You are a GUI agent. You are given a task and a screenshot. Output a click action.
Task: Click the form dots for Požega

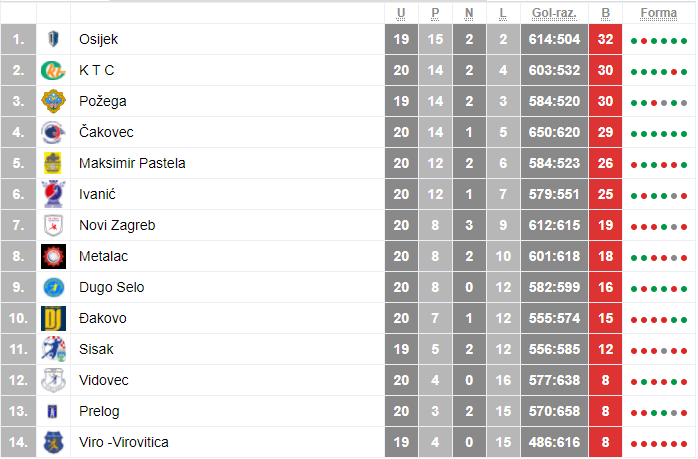(x=658, y=102)
